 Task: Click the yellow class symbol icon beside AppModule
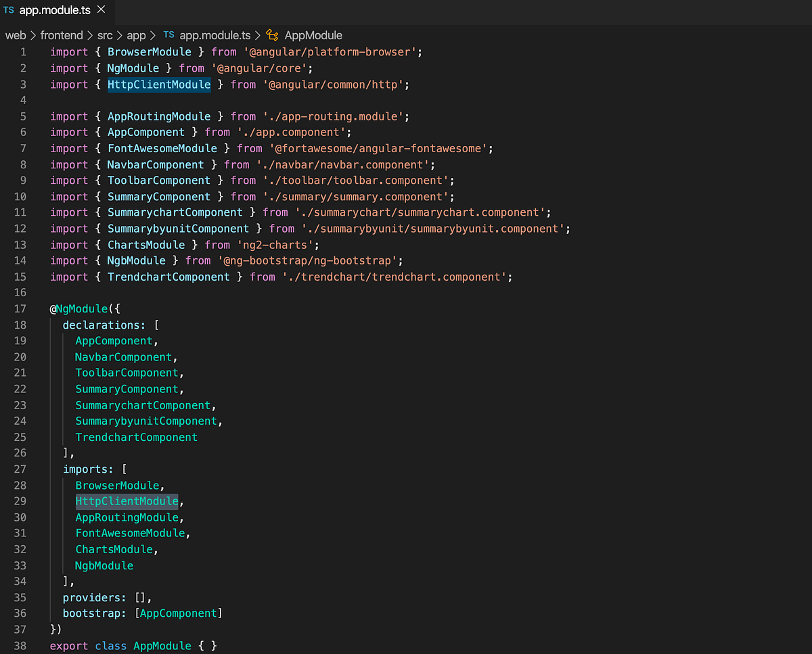[272, 34]
